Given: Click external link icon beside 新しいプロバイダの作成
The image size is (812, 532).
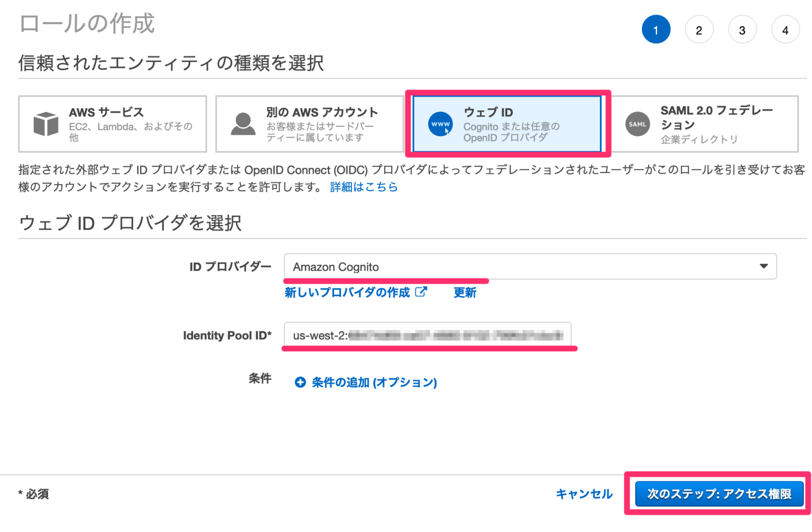Looking at the screenshot, I should 421,291.
